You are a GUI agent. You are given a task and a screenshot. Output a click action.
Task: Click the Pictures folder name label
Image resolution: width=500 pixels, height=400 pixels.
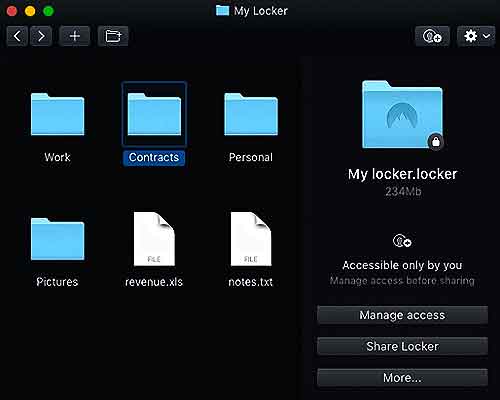pos(57,282)
